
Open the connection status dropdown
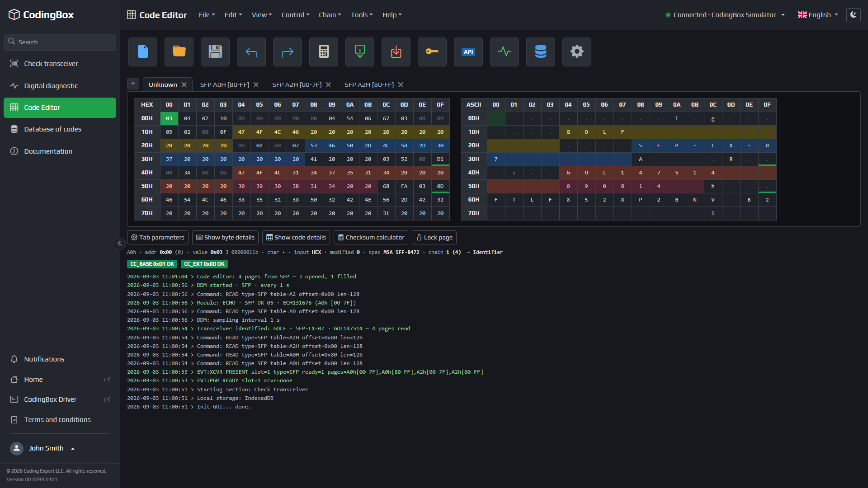726,15
